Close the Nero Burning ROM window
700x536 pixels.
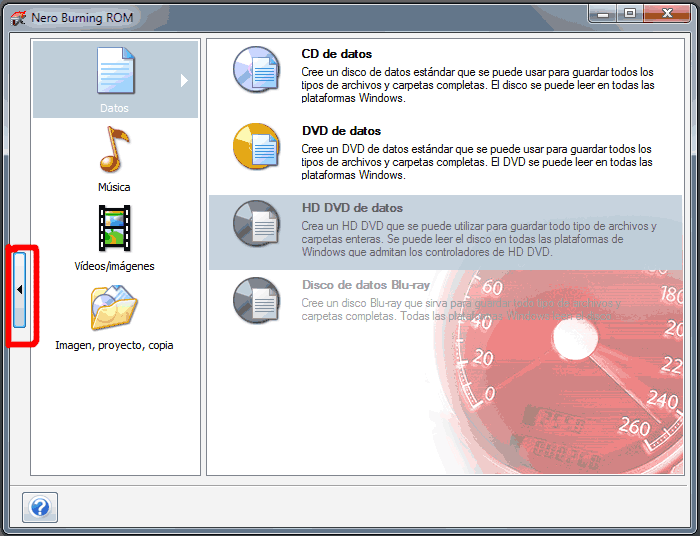click(x=667, y=14)
